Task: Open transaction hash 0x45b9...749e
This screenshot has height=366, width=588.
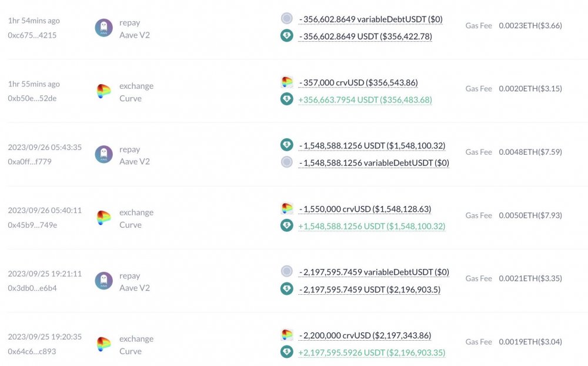Action: 32,225
